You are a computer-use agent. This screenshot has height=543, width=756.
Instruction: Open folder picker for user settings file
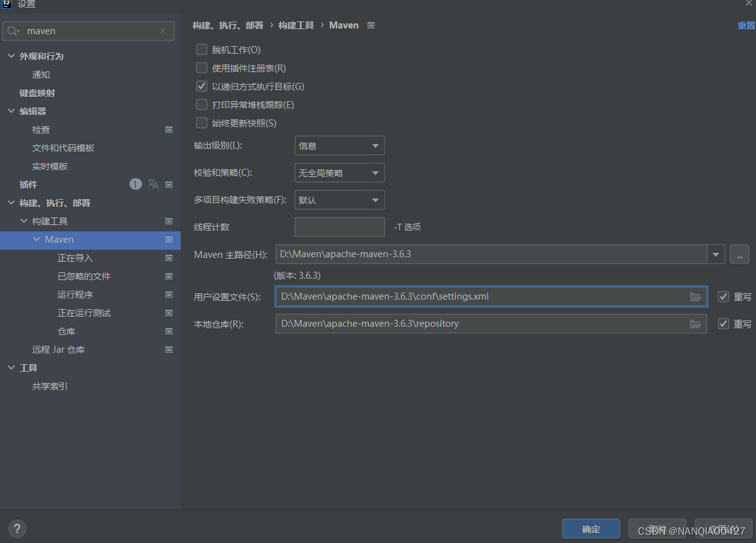(695, 296)
